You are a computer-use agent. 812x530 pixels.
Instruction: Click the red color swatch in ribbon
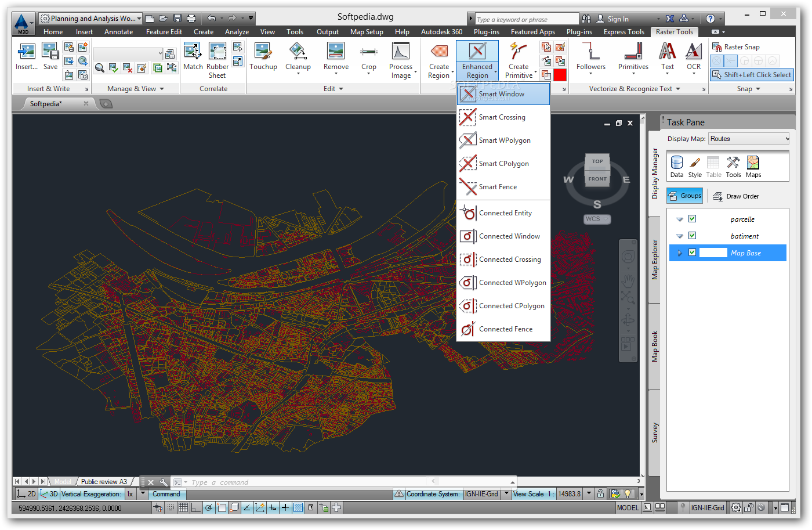tap(560, 75)
